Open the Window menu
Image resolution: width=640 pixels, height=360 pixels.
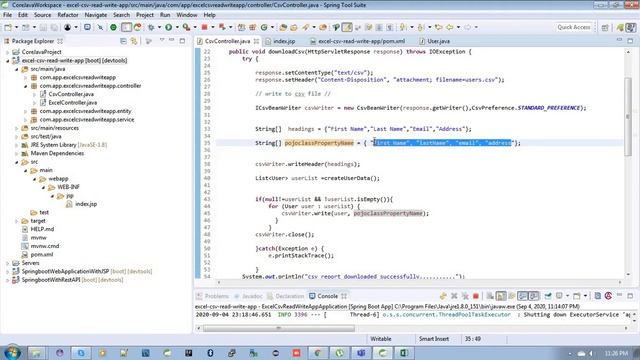point(187,15)
